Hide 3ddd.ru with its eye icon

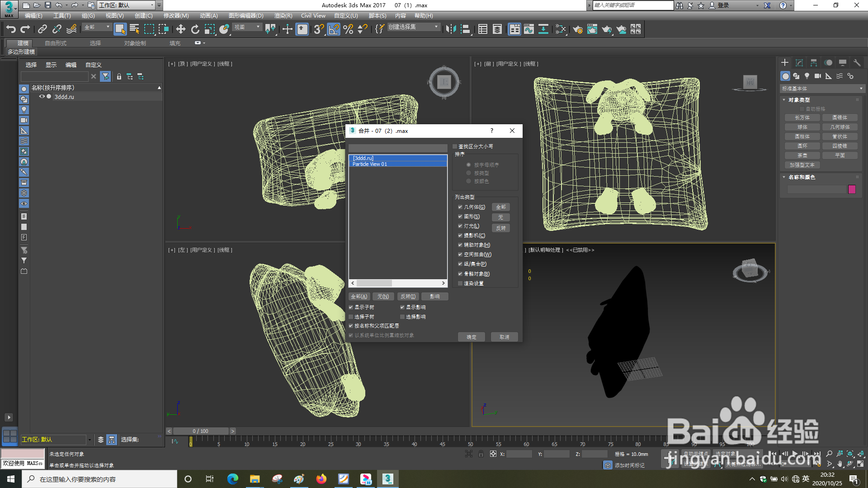tap(42, 97)
